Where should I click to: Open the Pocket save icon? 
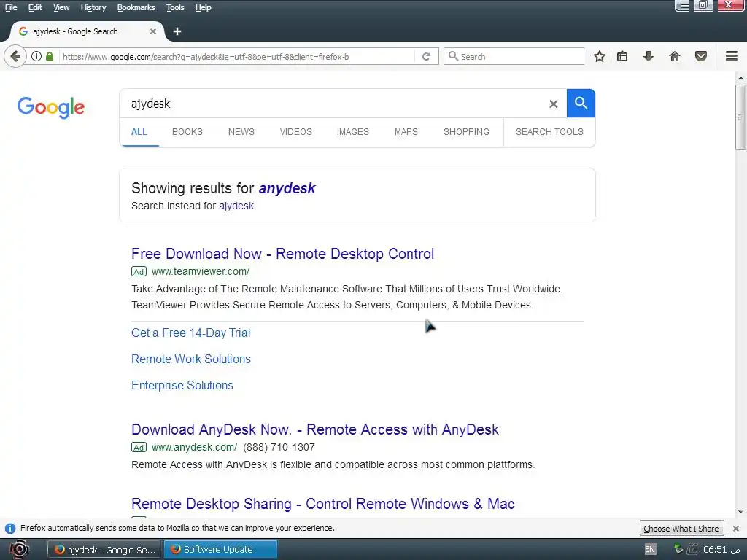click(701, 56)
